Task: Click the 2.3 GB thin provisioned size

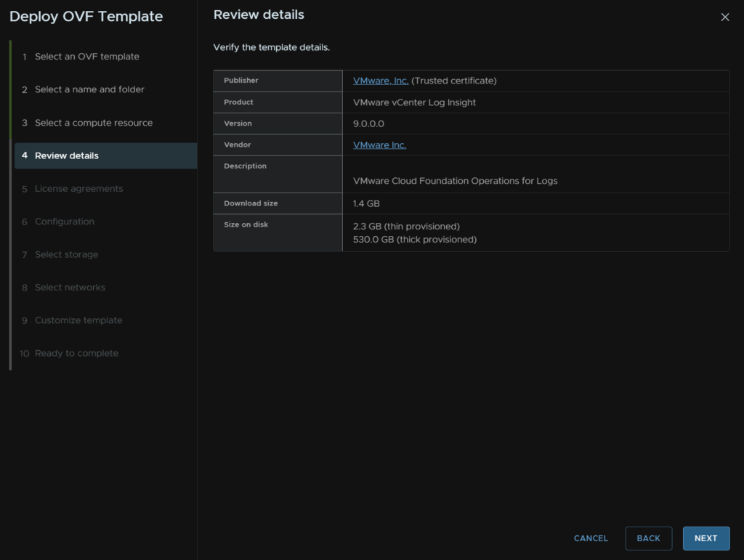Action: pos(406,226)
